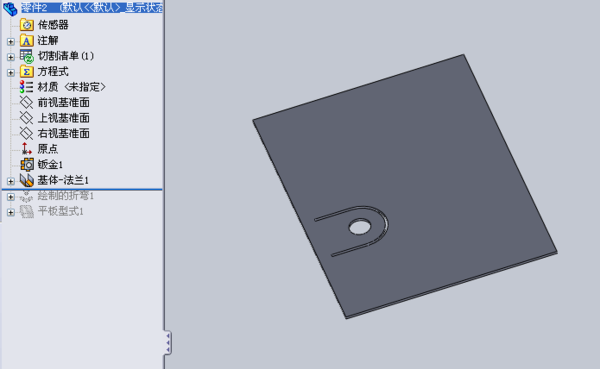This screenshot has width=600, height=369.
Task: Select the 零件2 root label
Action: [x=92, y=8]
